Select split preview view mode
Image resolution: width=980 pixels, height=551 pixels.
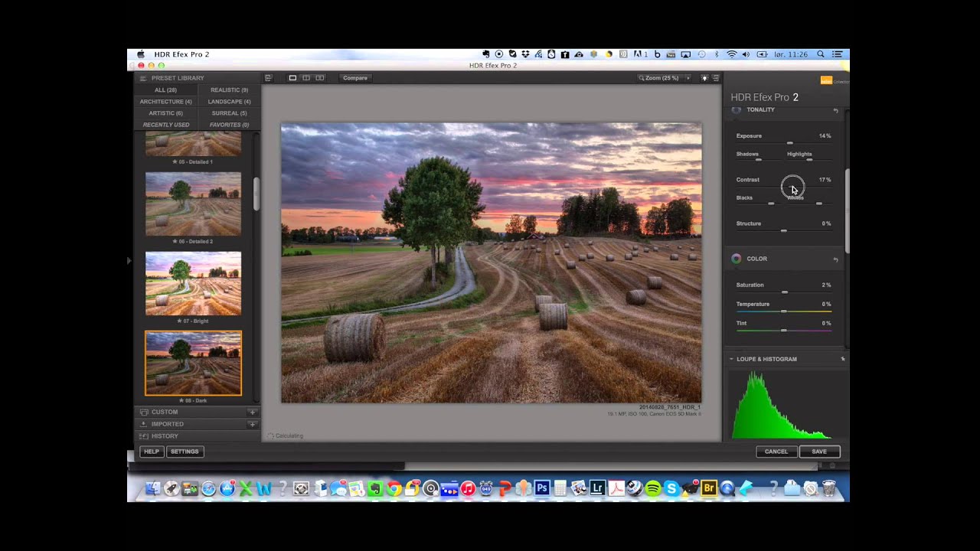[x=306, y=78]
